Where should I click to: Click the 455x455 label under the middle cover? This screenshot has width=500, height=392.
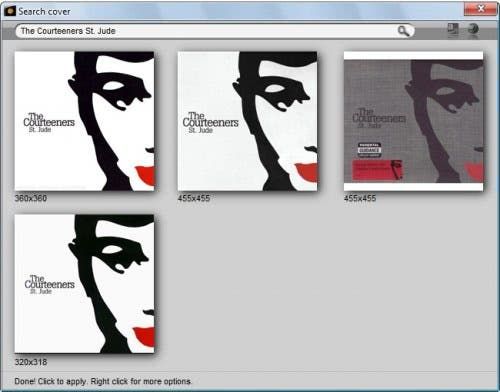[194, 198]
